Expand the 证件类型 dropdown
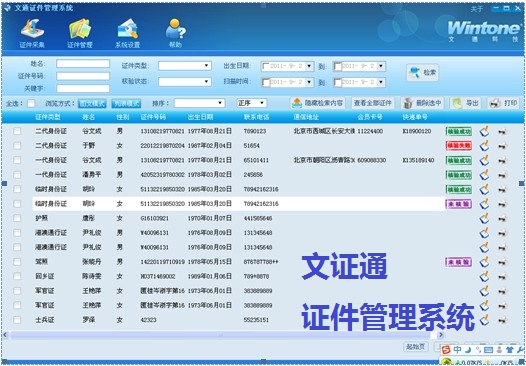 pyautogui.click(x=185, y=66)
